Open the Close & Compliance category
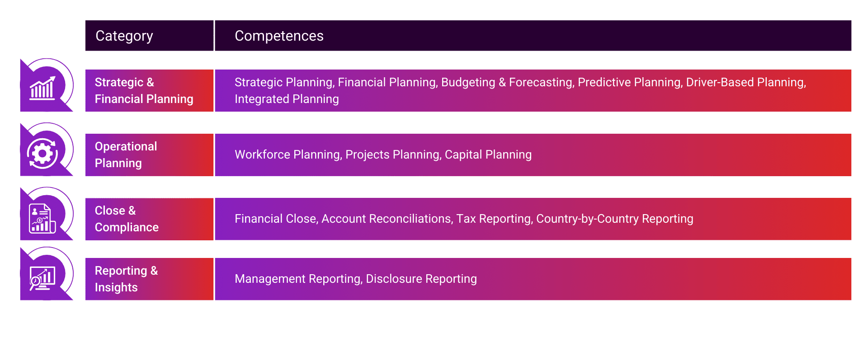This screenshot has width=868, height=337. click(127, 219)
